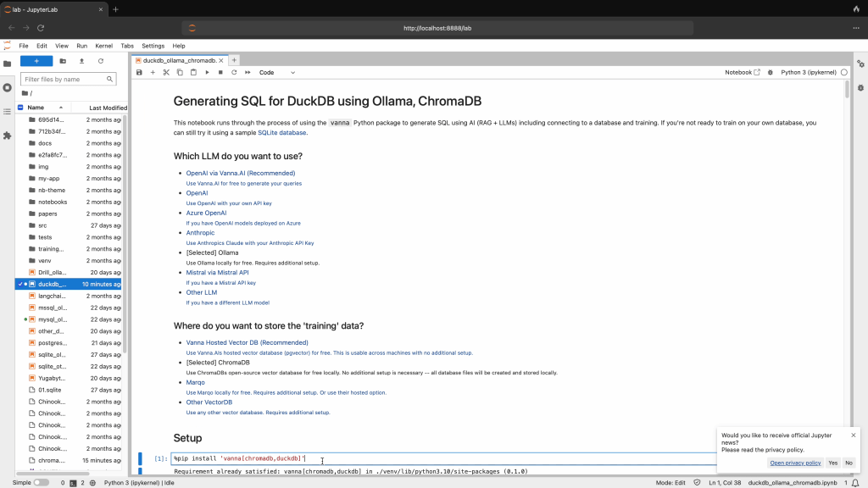
Task: Upload files using the upload arrow icon
Action: (81, 61)
